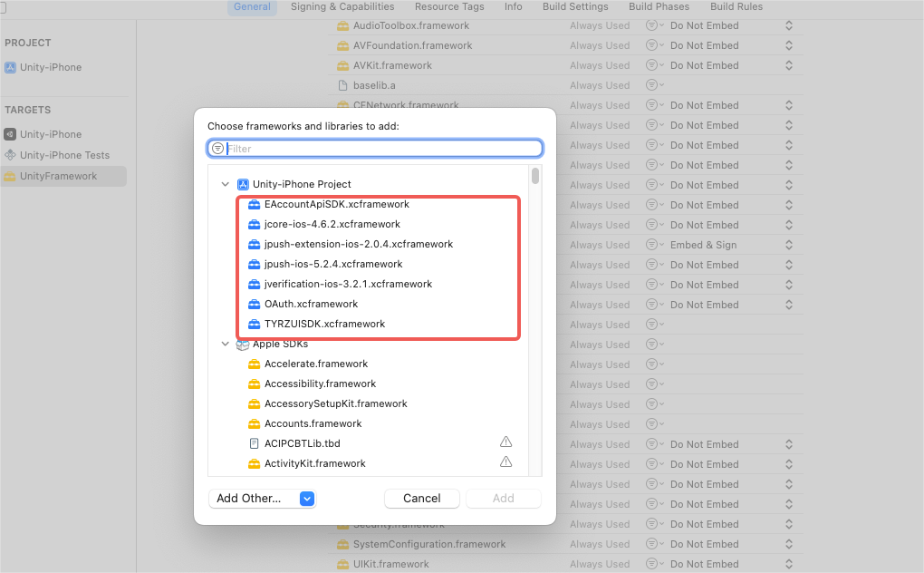Click the Unity-iPhone project icon in sidebar
The height and width of the screenshot is (573, 924).
point(10,67)
